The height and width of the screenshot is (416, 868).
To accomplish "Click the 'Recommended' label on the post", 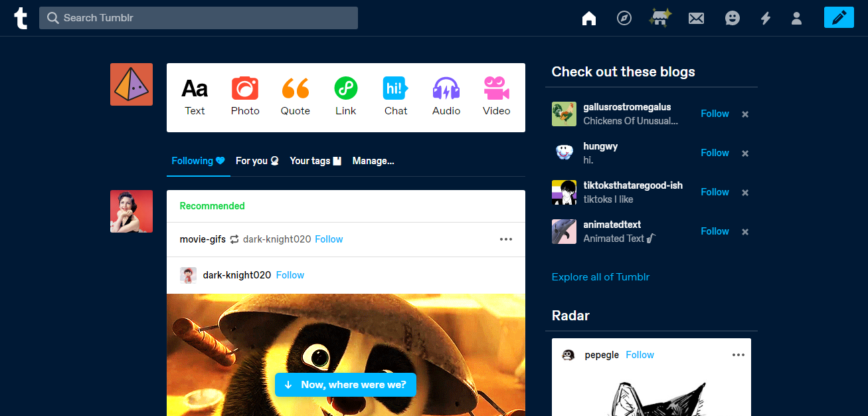I will click(212, 206).
